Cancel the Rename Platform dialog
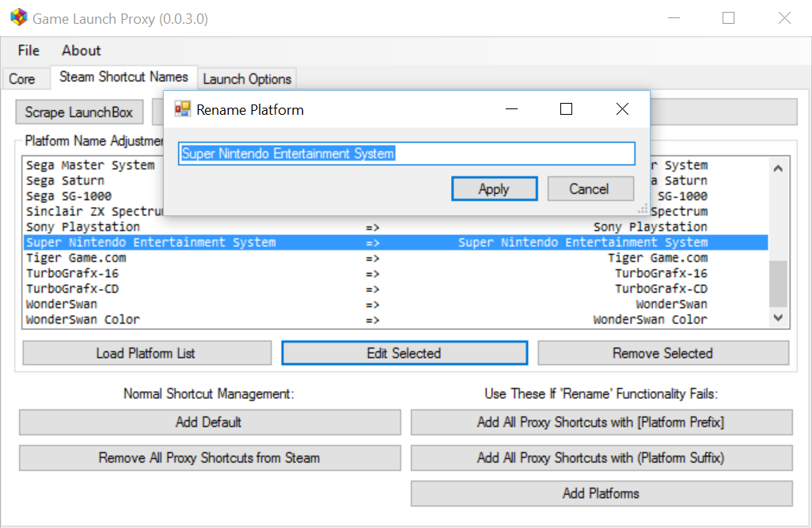 tap(590, 188)
